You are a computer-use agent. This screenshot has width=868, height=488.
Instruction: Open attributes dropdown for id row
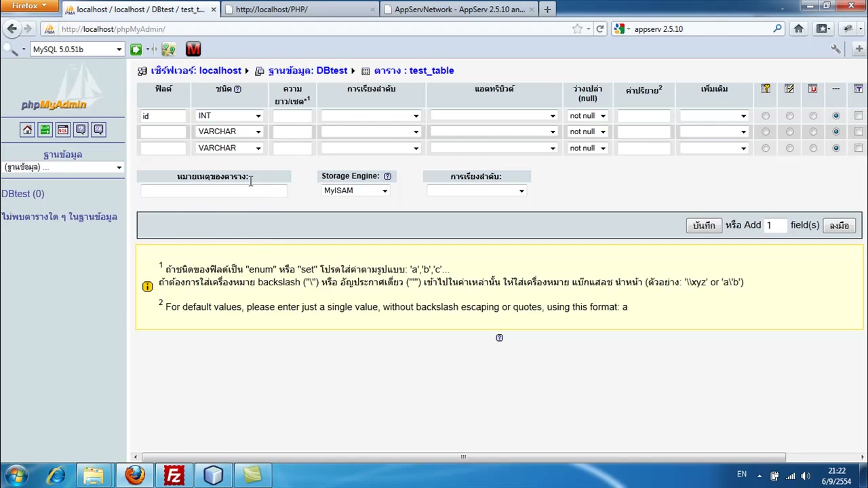(494, 116)
